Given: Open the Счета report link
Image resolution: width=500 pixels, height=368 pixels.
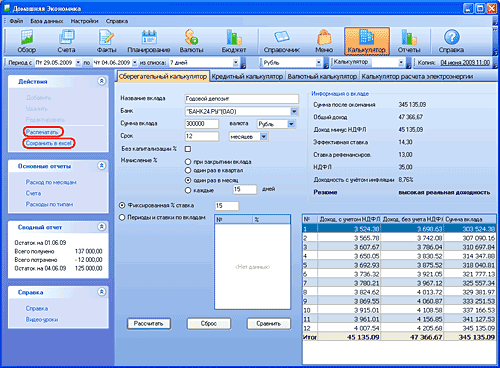Looking at the screenshot, I should tap(33, 193).
